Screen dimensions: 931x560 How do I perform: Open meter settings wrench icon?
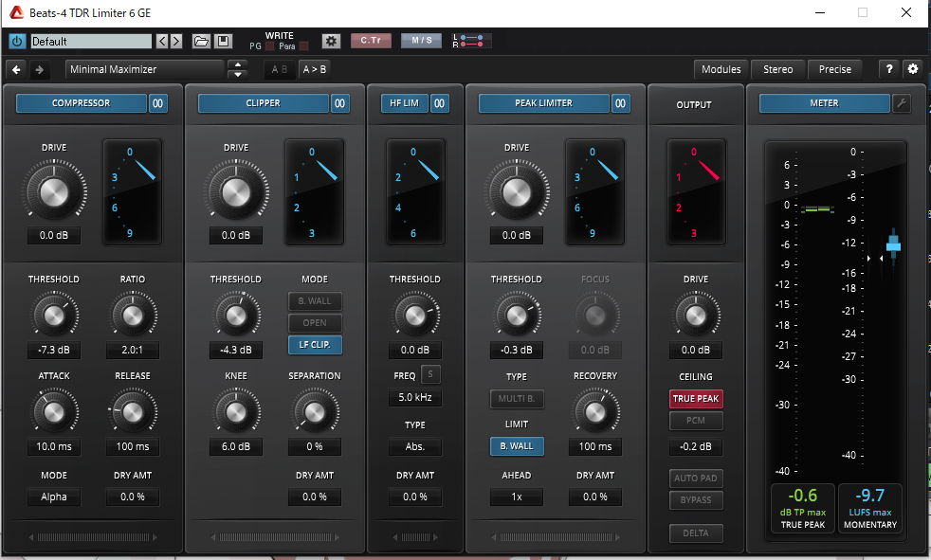tap(902, 103)
